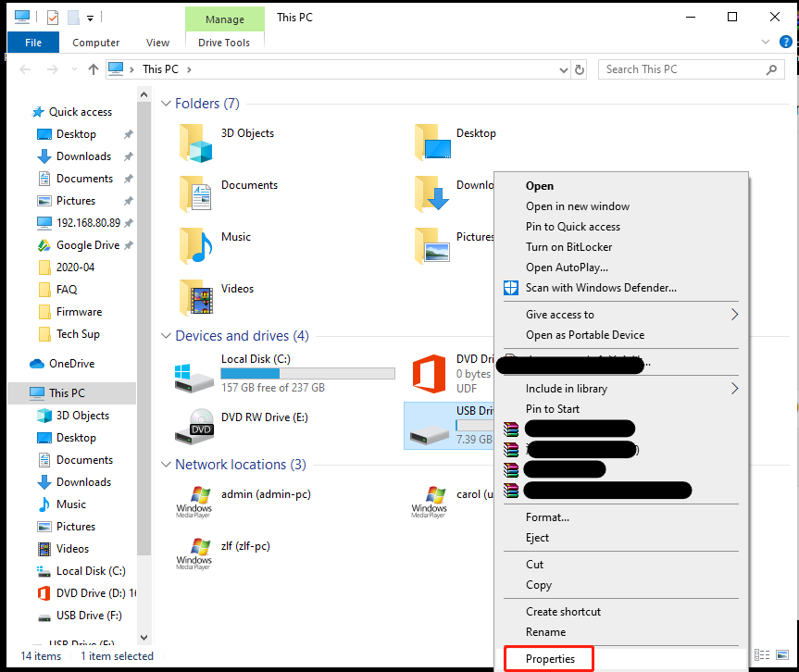The height and width of the screenshot is (672, 799).
Task: Expand the Give access to submenu
Action: [734, 315]
